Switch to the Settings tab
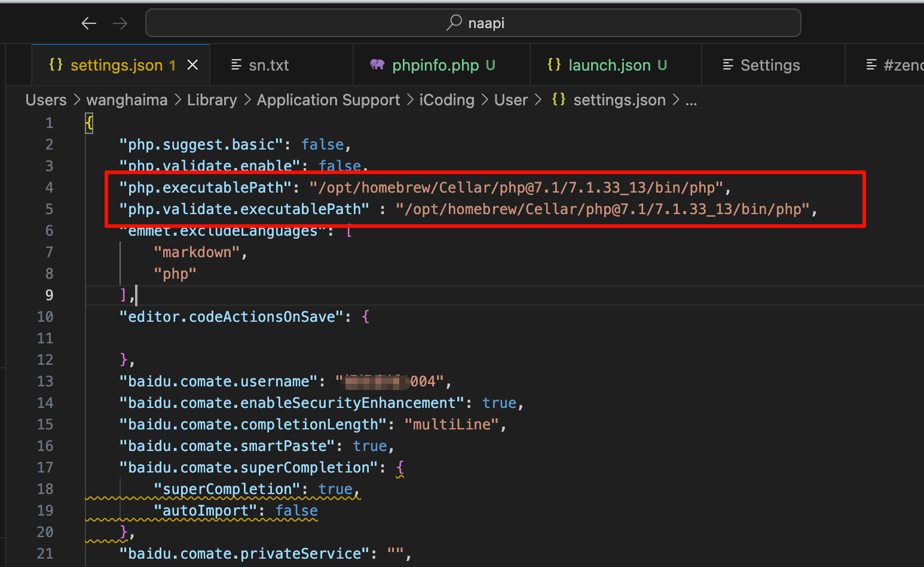924x567 pixels. 773,65
